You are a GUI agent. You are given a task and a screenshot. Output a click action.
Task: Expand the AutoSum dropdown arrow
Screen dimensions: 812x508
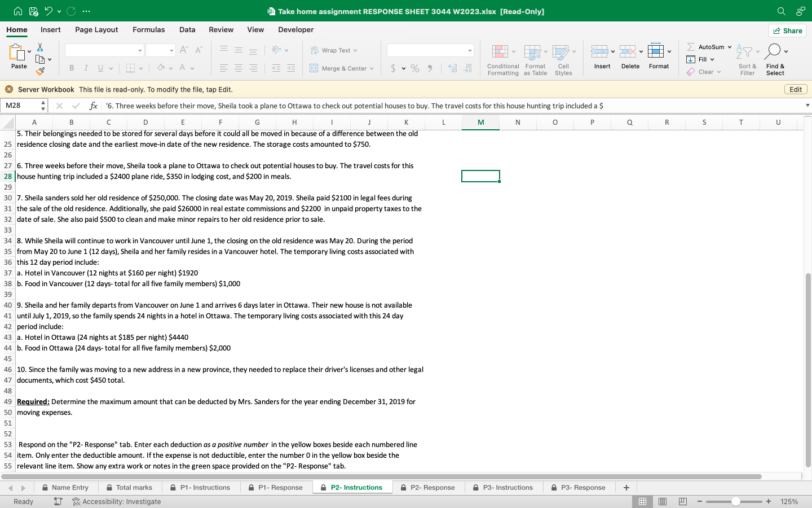(x=729, y=47)
